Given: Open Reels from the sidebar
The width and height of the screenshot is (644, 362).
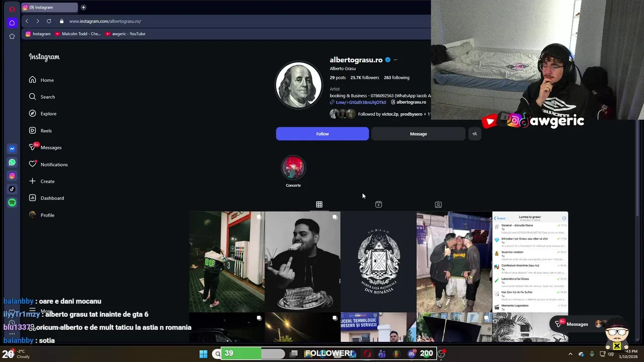Looking at the screenshot, I should pos(40,130).
